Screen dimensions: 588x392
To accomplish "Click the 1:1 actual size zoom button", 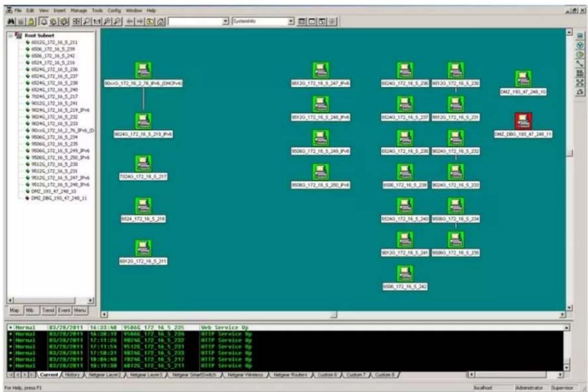I will 97,22.
